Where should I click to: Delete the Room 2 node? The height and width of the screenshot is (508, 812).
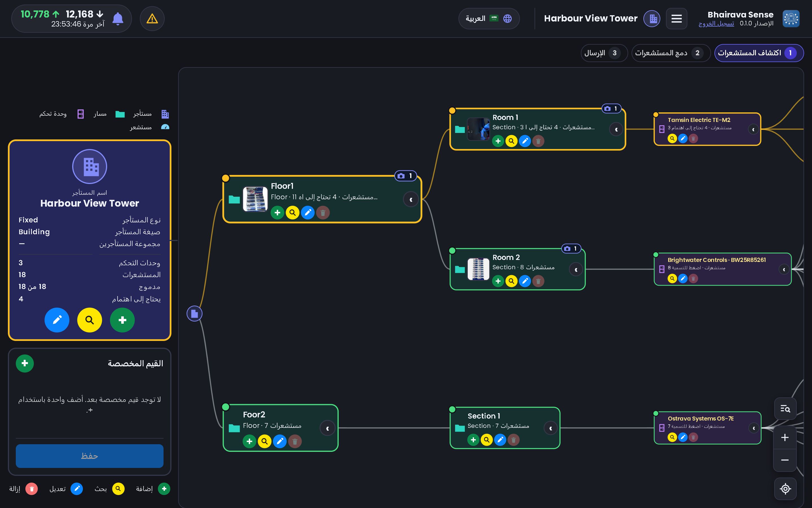tap(538, 281)
